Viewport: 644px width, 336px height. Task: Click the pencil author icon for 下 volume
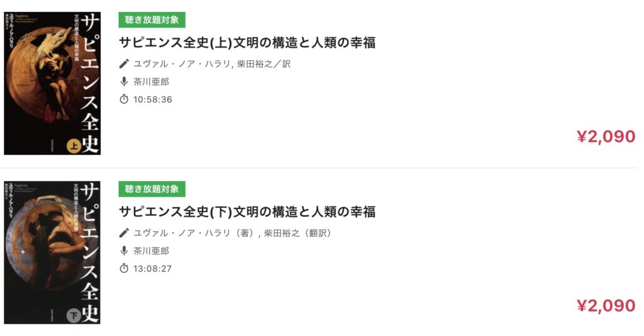click(124, 232)
